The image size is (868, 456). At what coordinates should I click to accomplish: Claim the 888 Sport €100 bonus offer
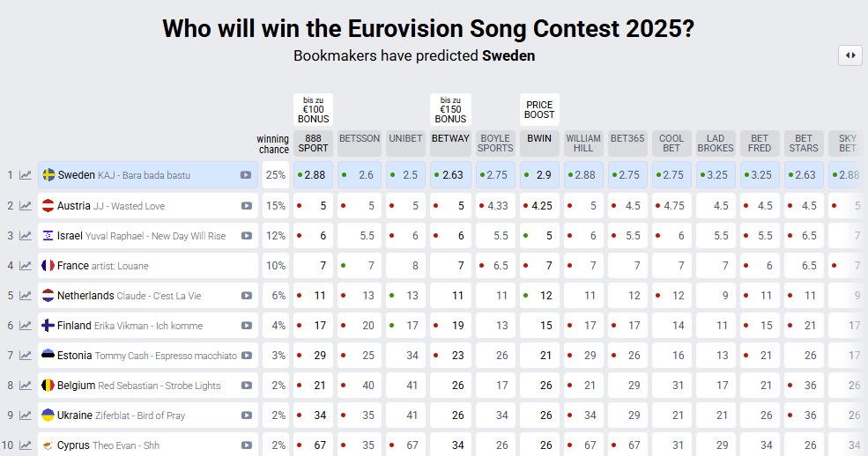pyautogui.click(x=314, y=109)
